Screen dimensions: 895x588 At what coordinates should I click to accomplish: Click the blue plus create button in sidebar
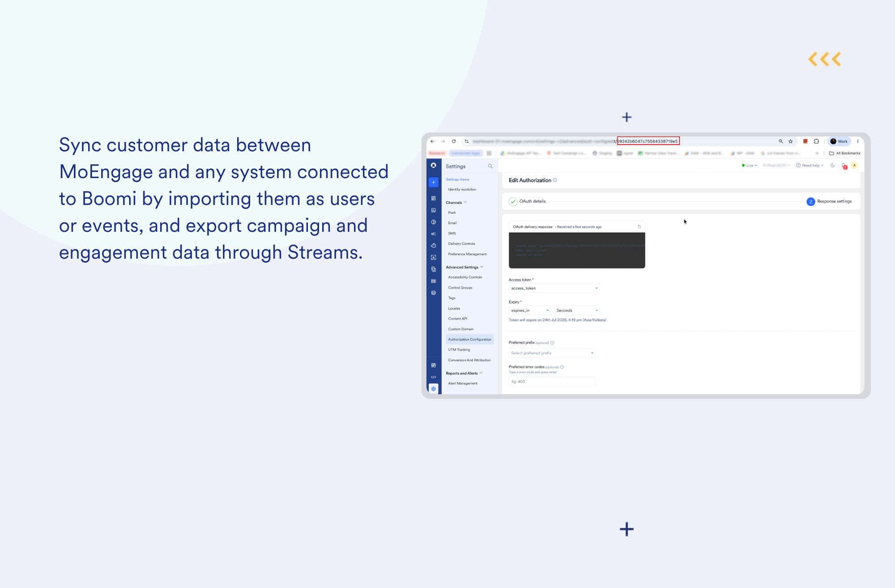pos(433,182)
